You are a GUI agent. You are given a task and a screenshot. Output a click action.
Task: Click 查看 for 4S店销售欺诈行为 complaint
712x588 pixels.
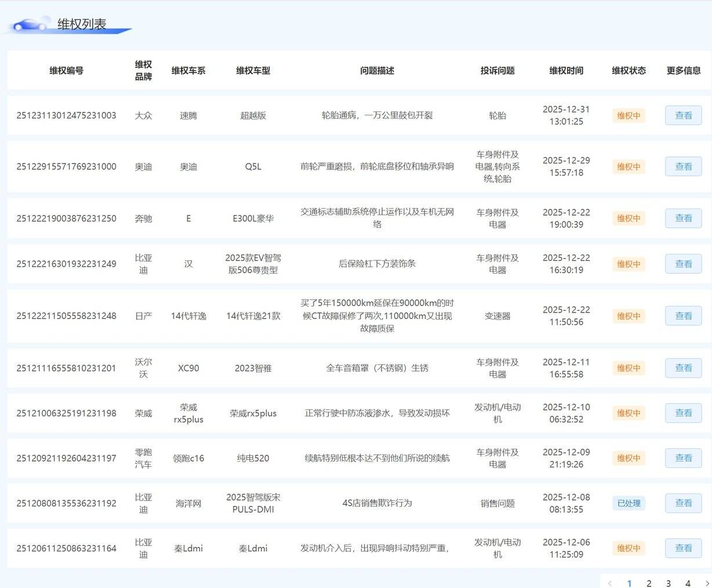tap(683, 503)
